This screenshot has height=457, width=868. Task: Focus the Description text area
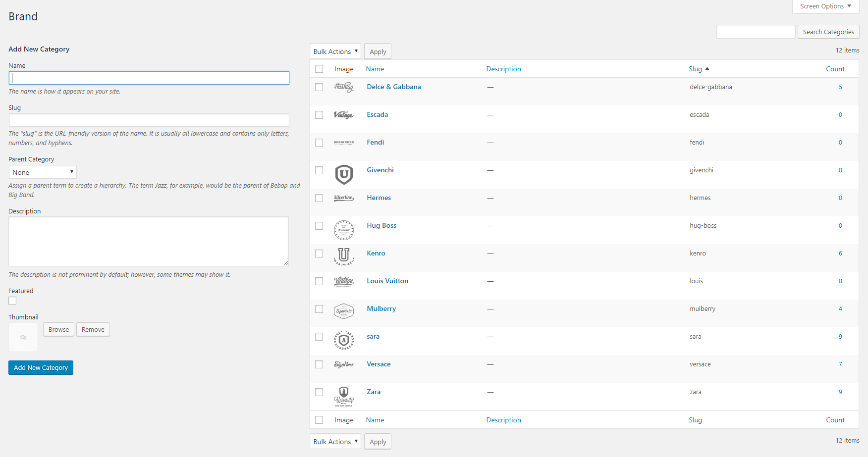point(149,241)
